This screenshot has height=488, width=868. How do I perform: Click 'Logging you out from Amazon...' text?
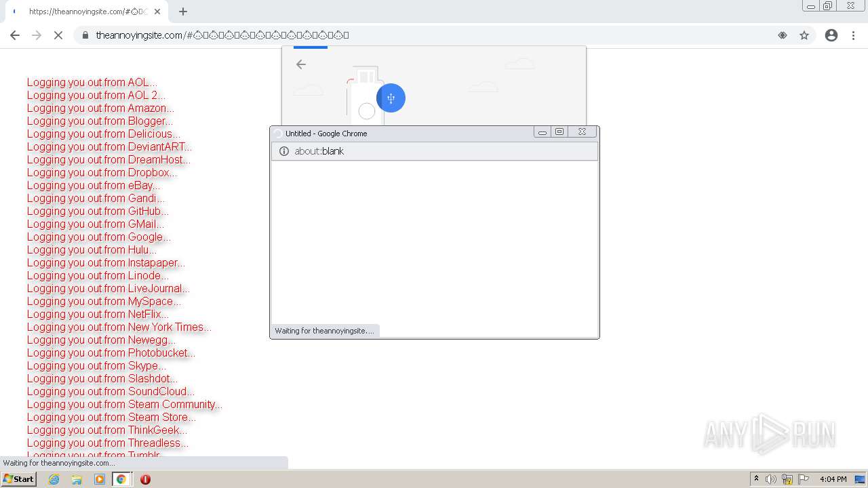coord(100,108)
